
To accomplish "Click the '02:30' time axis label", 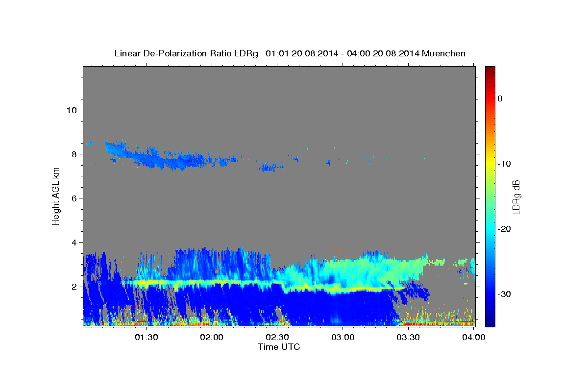I will click(x=278, y=338).
